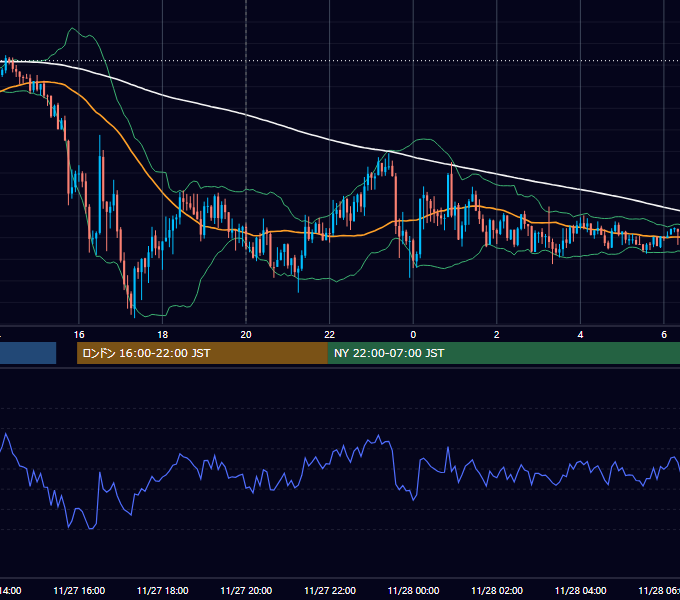Click the 2 hour label on price chart axis

[497, 335]
